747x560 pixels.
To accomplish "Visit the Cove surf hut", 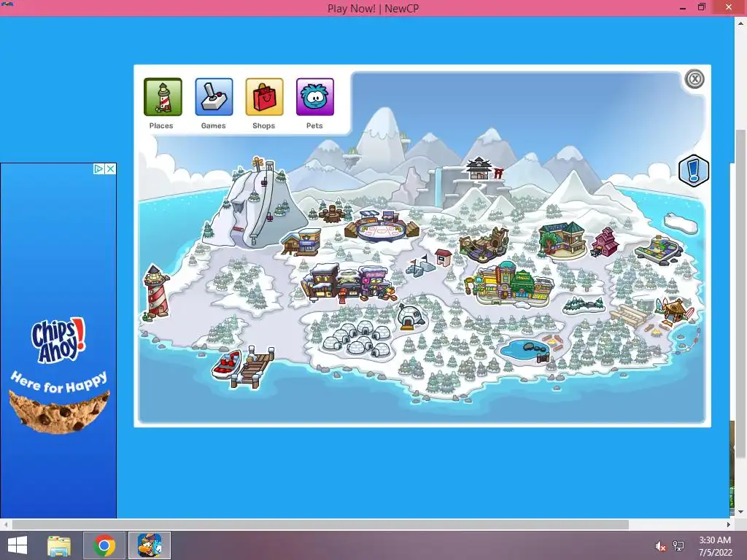I will (x=674, y=311).
